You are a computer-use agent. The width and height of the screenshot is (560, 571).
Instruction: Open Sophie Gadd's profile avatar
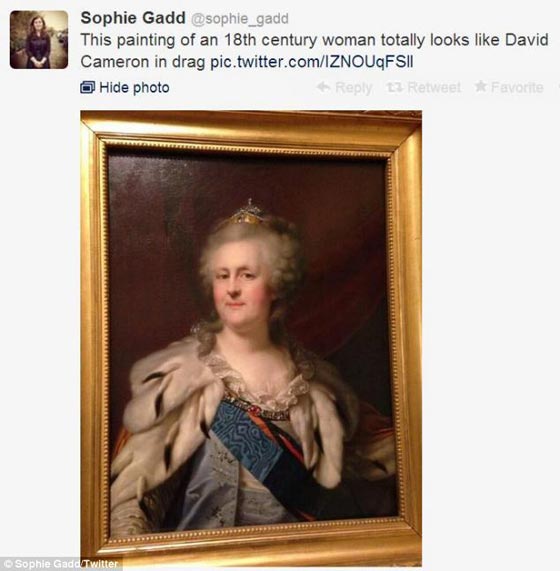(x=39, y=40)
